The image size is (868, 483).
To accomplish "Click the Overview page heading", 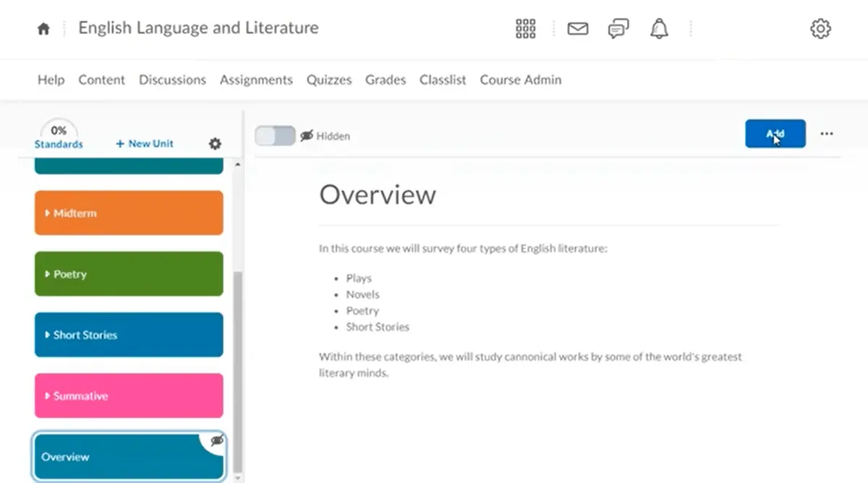I will tap(378, 195).
